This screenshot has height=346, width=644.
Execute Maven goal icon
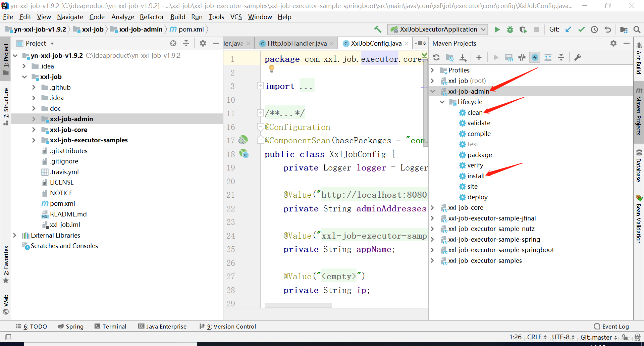(x=509, y=57)
